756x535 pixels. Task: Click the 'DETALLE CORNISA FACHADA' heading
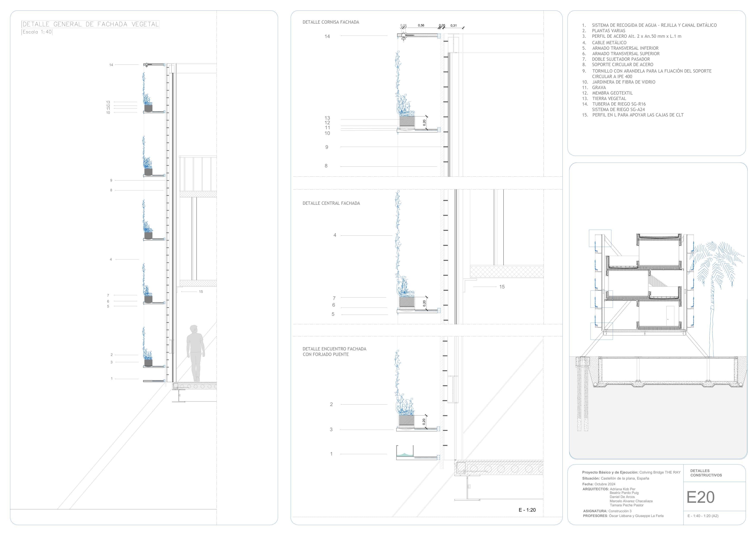coord(331,22)
